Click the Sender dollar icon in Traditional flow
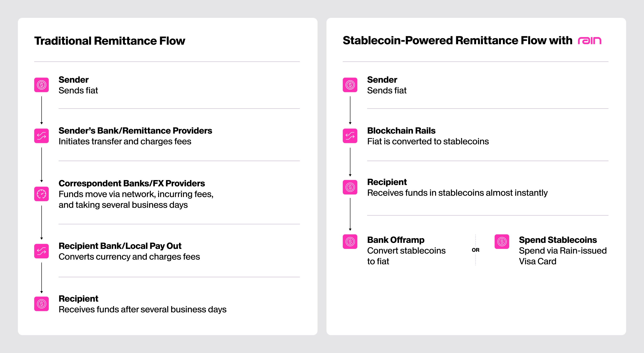The image size is (644, 353). point(42,85)
